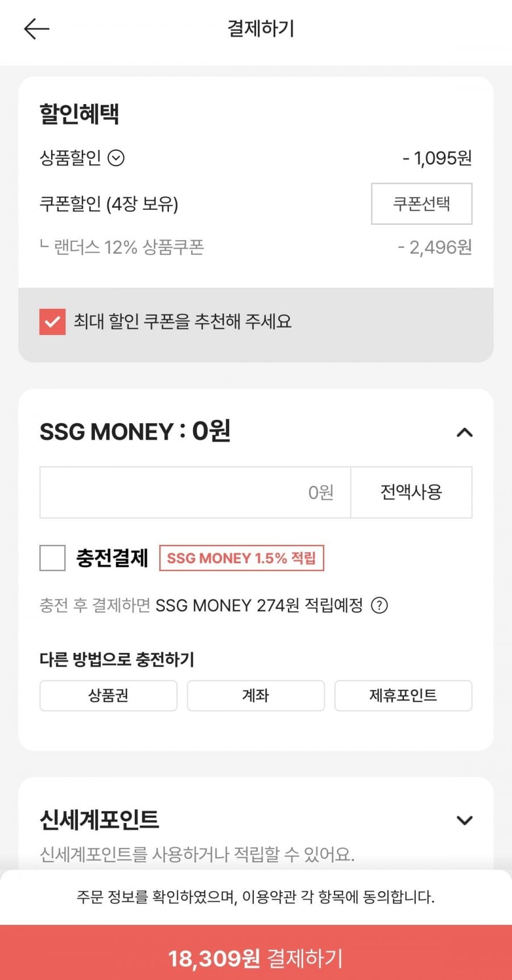This screenshot has width=512, height=980.
Task: Choose 계좌 charging method
Action: pos(255,695)
